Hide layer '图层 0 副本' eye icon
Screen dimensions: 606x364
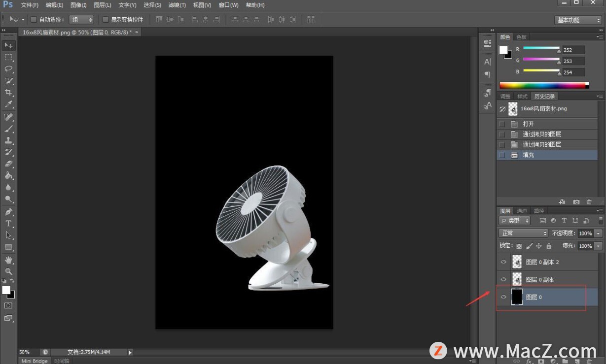(503, 280)
